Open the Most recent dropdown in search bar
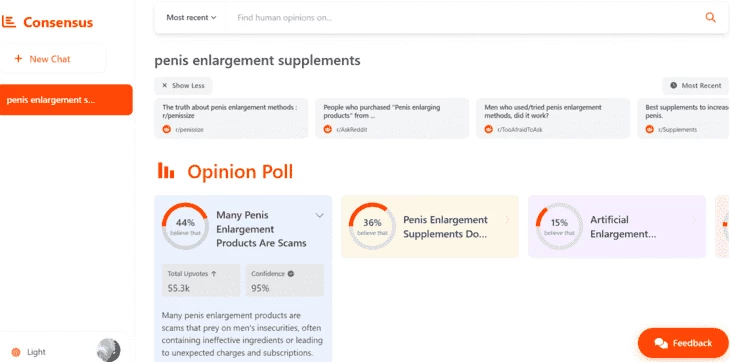 click(191, 18)
